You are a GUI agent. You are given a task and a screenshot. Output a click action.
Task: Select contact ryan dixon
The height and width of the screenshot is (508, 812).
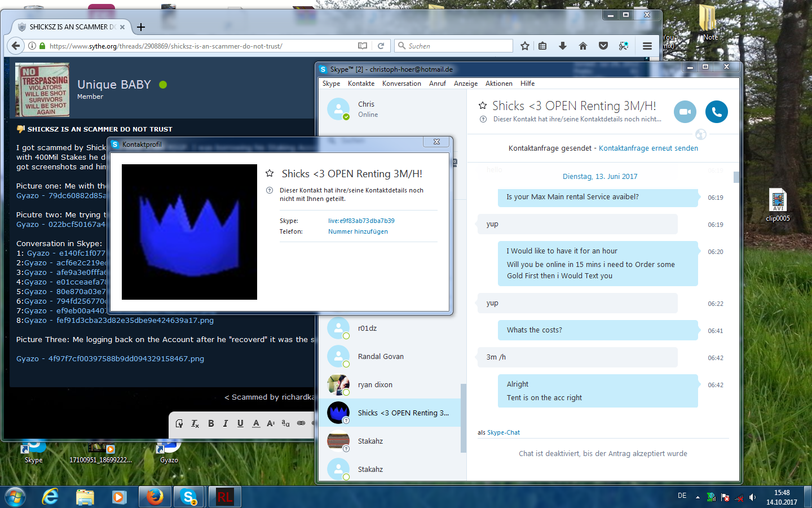[x=392, y=384]
